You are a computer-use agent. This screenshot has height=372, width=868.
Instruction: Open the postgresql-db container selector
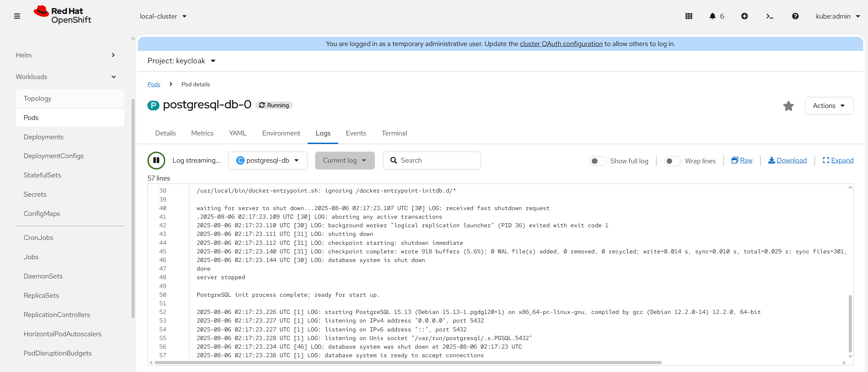tap(268, 161)
